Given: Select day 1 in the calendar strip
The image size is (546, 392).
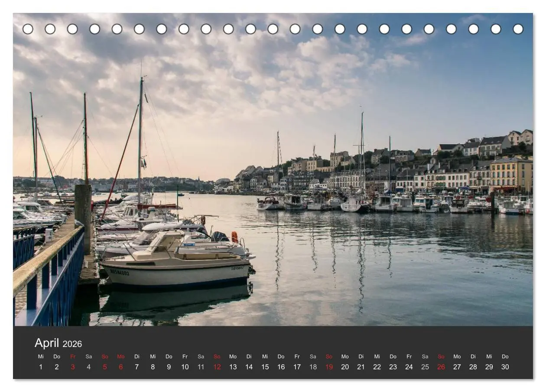Looking at the screenshot, I should (41, 367).
